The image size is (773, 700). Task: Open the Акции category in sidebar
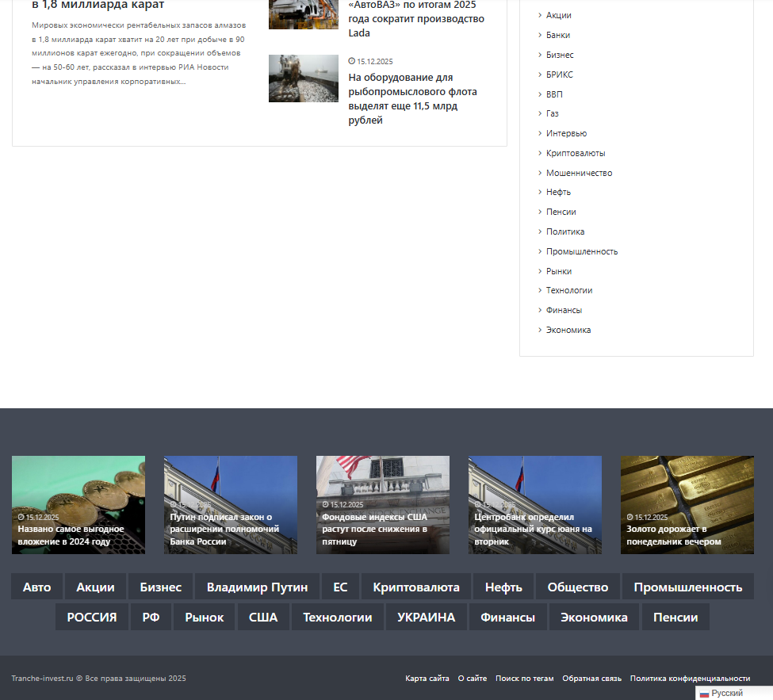[559, 15]
